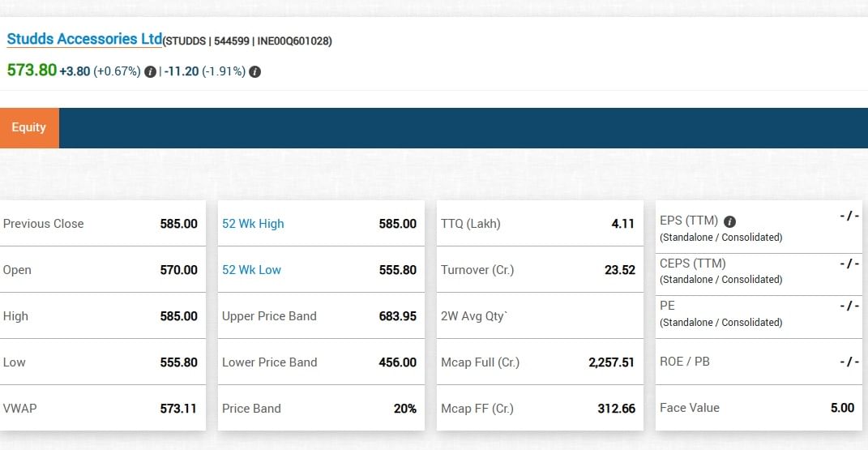Click the TTQ (Lakh) label

[x=470, y=224]
